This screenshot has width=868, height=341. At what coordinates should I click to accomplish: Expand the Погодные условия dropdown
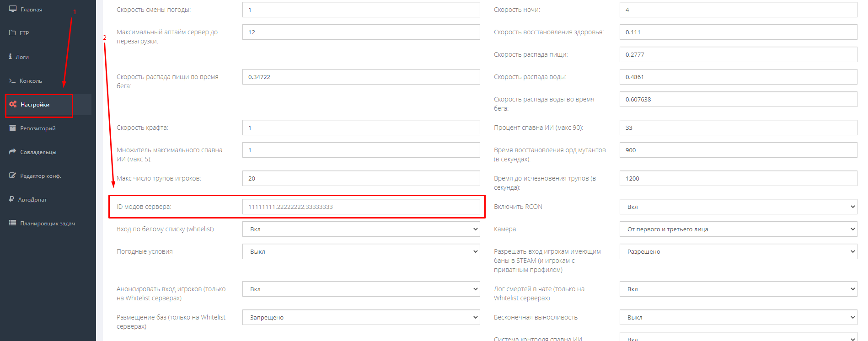(361, 252)
